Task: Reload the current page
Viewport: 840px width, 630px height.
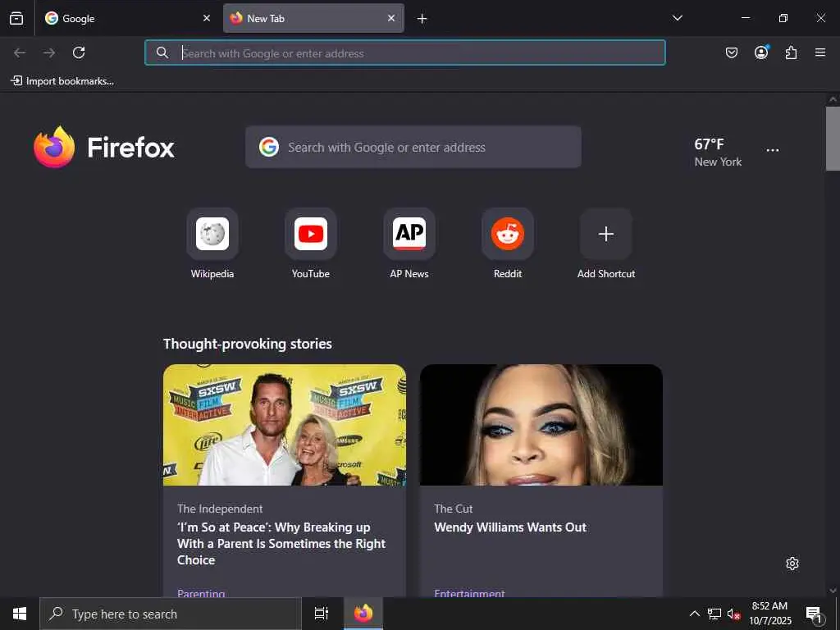Action: coord(79,52)
